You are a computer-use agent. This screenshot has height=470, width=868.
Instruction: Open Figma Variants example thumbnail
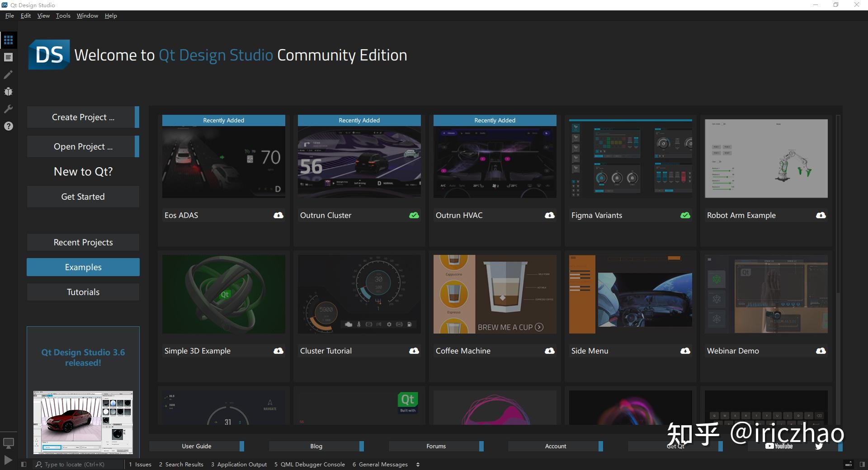(631, 159)
